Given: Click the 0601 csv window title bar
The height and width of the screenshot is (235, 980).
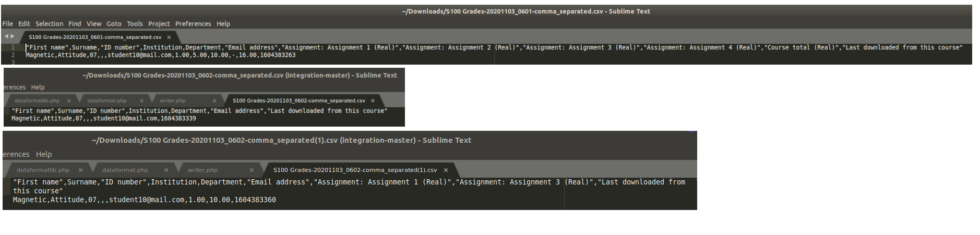Looking at the screenshot, I should click(x=486, y=11).
